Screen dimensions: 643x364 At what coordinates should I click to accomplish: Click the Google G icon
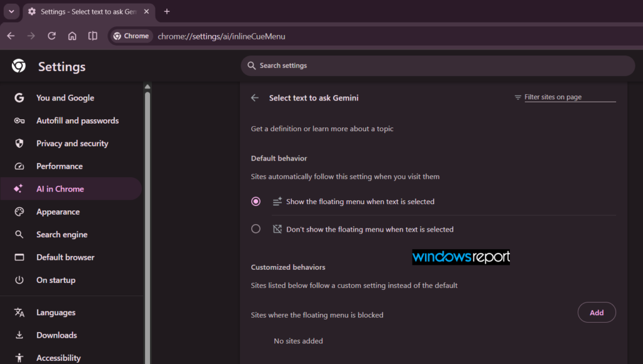pos(19,98)
